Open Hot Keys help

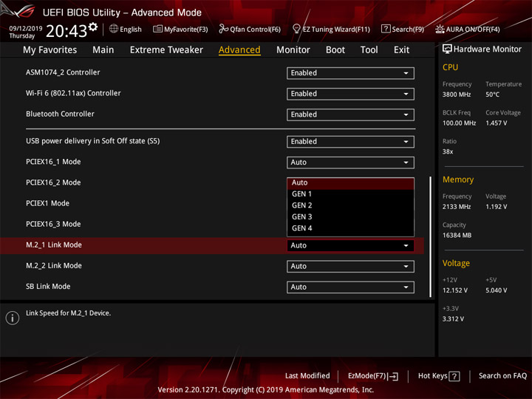pyautogui.click(x=439, y=376)
